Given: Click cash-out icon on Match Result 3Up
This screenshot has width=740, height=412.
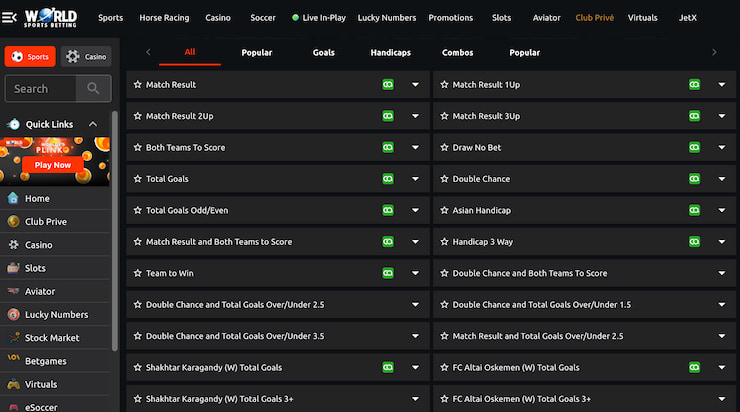Looking at the screenshot, I should [694, 116].
